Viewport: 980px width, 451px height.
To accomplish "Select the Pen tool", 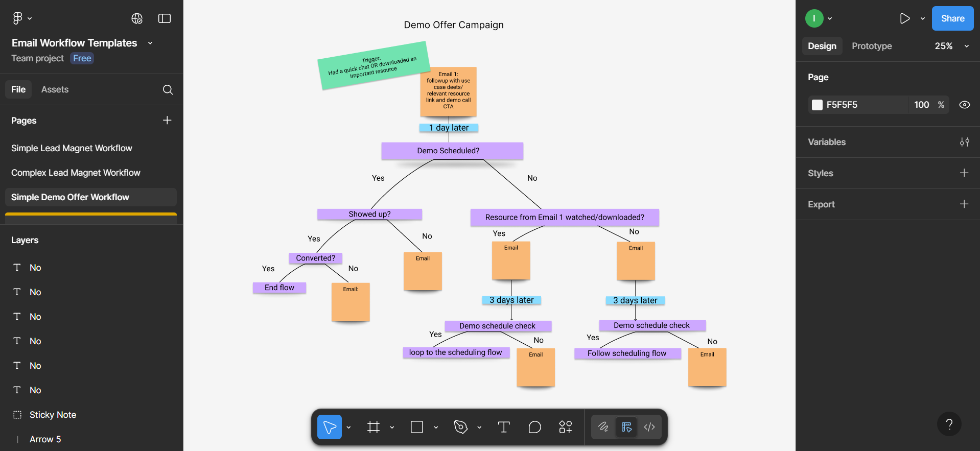I will (x=461, y=427).
